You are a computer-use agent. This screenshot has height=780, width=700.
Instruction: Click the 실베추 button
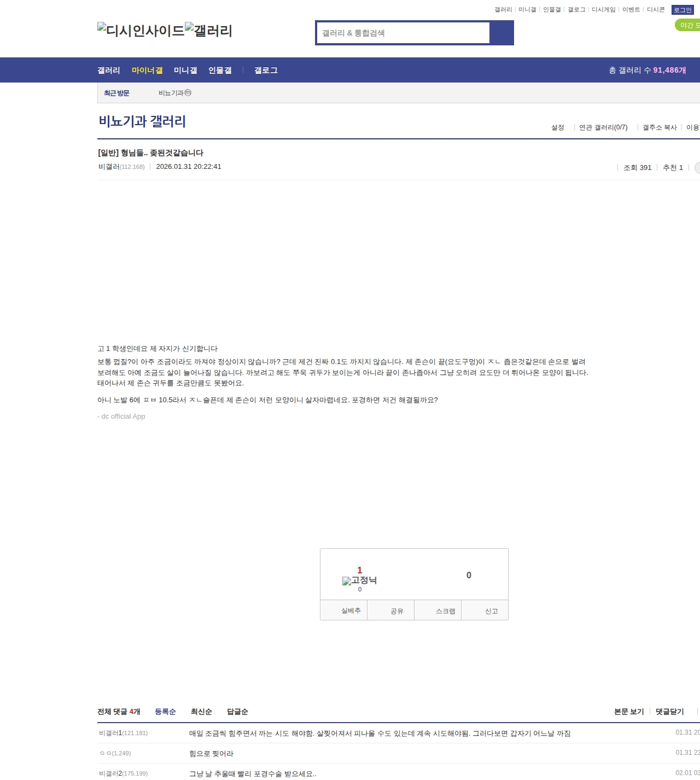pos(344,611)
